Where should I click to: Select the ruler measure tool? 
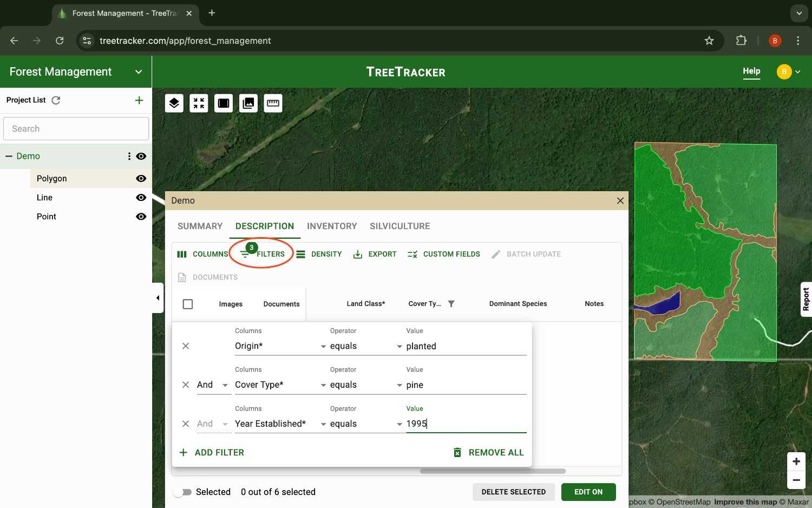click(273, 103)
